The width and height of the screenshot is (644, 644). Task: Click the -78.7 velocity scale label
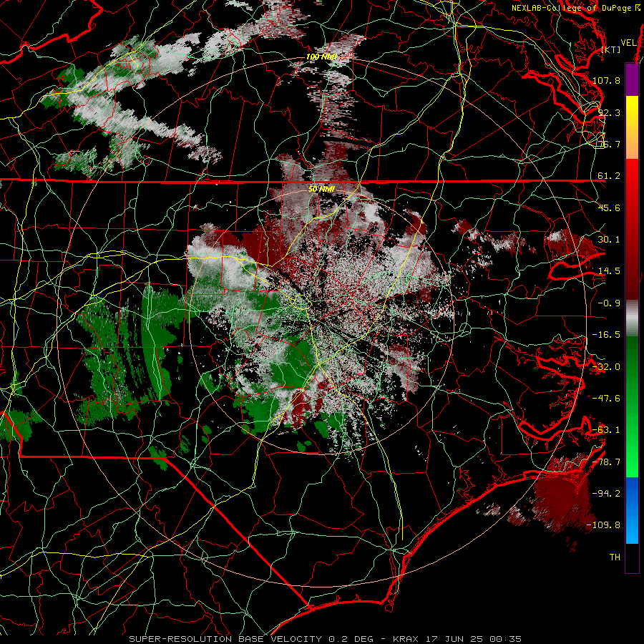(606, 462)
